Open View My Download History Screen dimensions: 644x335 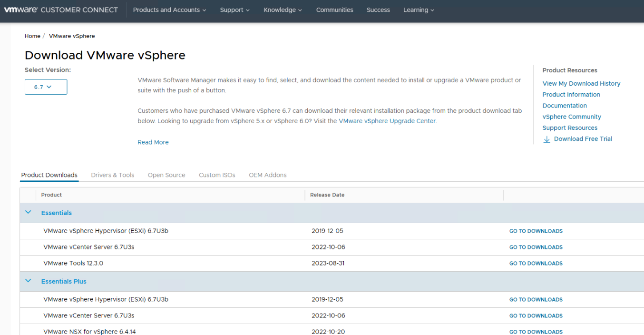pos(581,84)
